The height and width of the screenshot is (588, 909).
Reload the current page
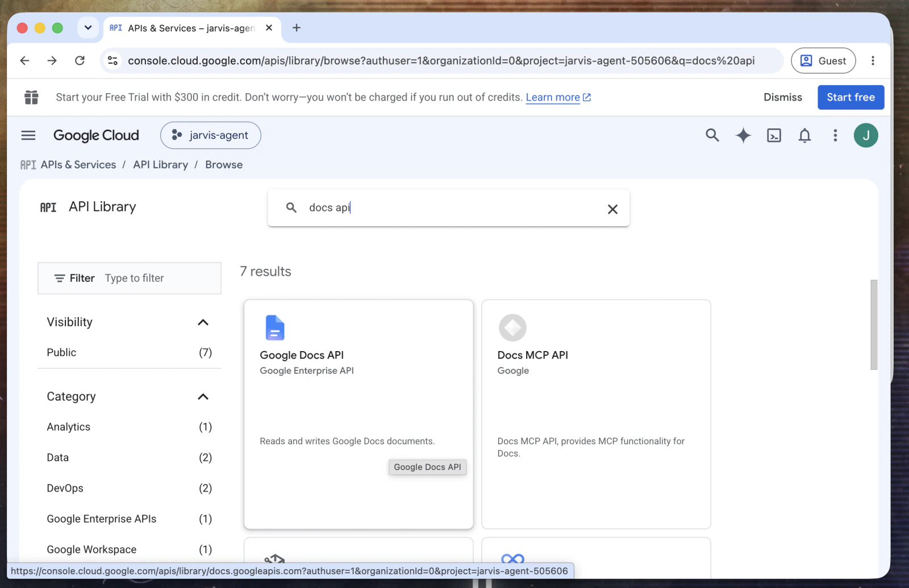80,61
